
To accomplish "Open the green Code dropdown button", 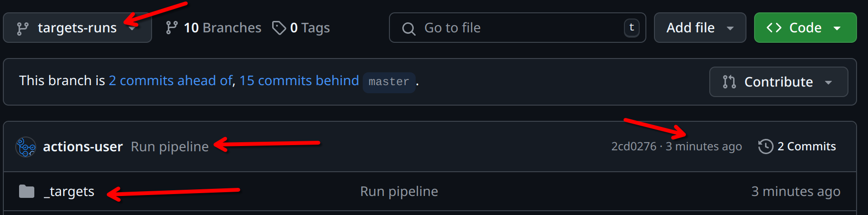I will coord(805,28).
